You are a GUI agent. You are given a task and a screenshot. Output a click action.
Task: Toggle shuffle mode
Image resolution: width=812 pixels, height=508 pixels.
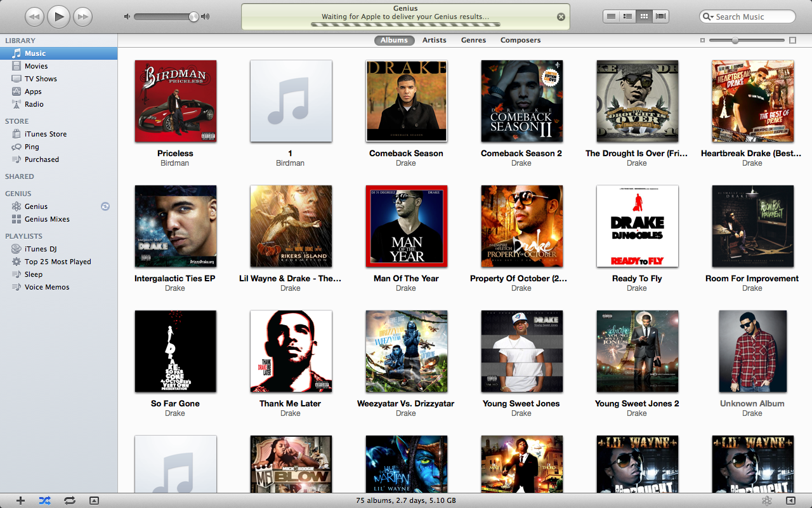(44, 500)
